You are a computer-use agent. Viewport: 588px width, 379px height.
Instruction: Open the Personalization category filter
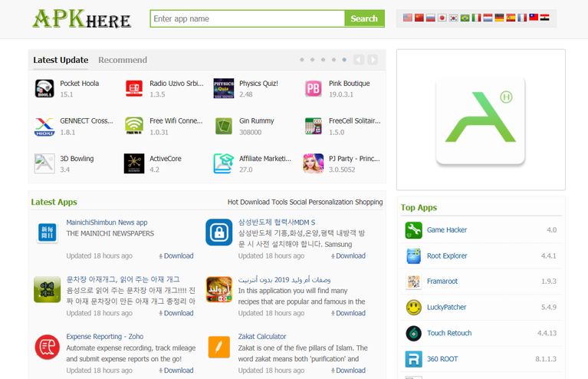click(330, 202)
